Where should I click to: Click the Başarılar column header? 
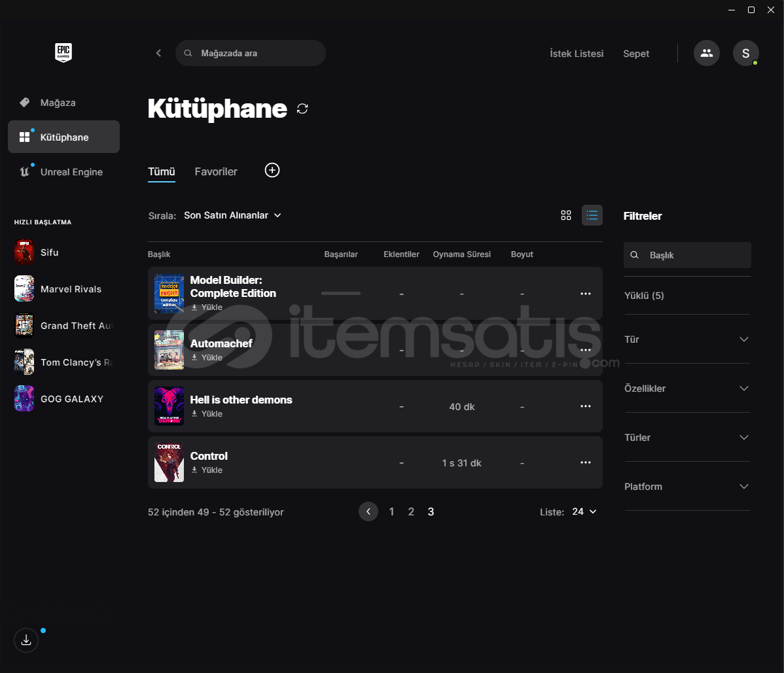pos(341,254)
